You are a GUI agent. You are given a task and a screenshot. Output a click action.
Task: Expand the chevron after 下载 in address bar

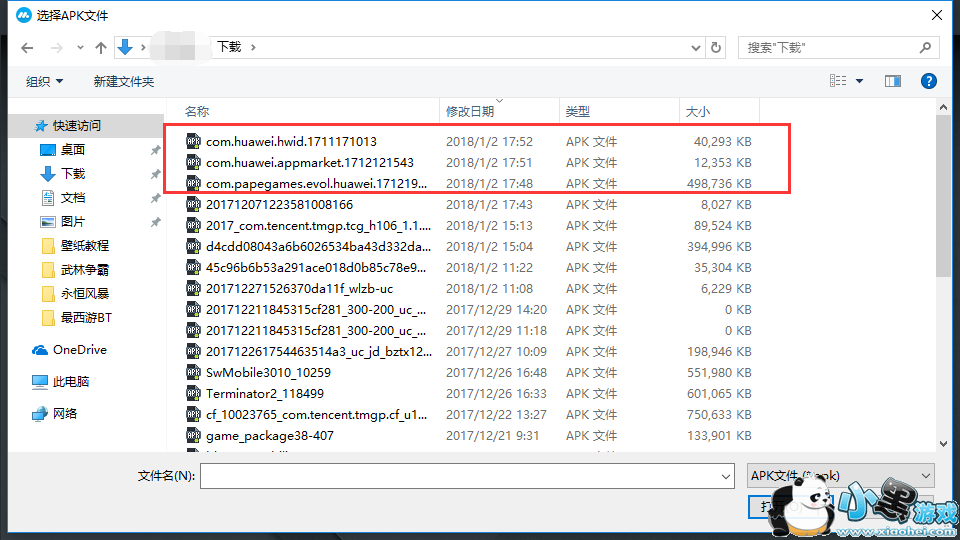pyautogui.click(x=253, y=47)
